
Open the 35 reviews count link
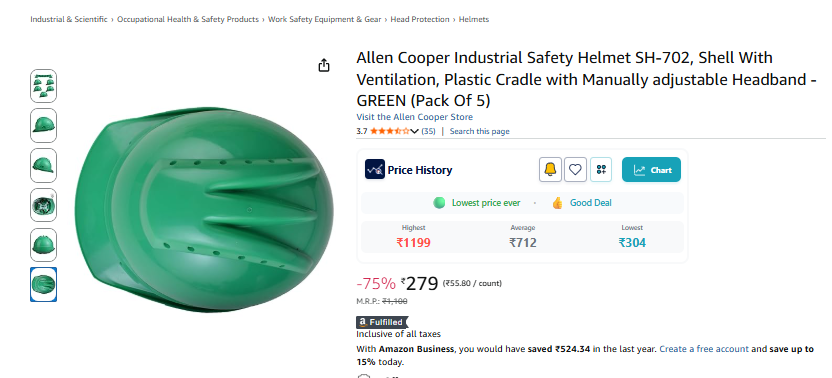point(428,131)
